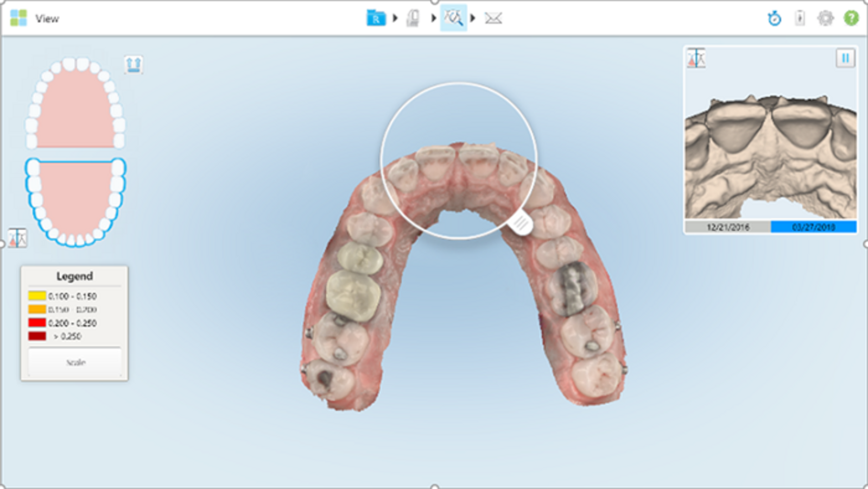Open the green help question mark
868x489 pixels.
tap(851, 18)
